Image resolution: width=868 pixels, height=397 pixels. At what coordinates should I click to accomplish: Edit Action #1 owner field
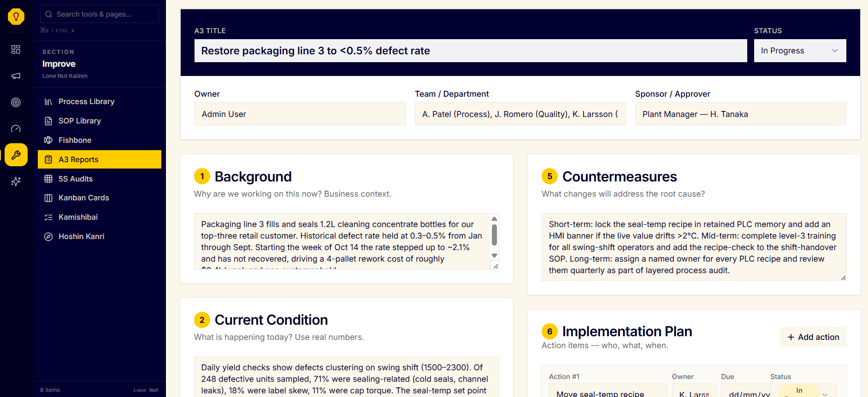694,391
